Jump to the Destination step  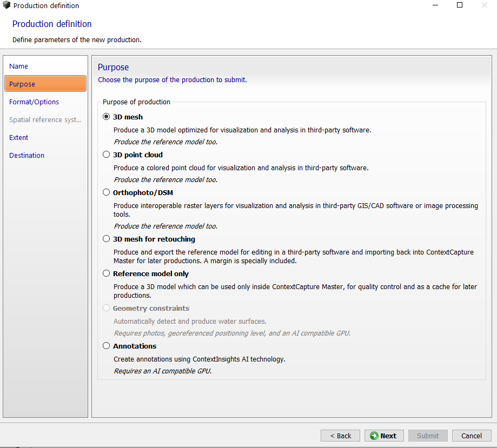[27, 155]
